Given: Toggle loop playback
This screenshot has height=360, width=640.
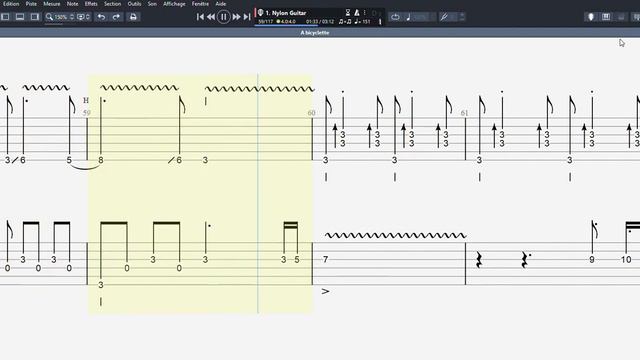Looking at the screenshot, I should click(x=395, y=17).
